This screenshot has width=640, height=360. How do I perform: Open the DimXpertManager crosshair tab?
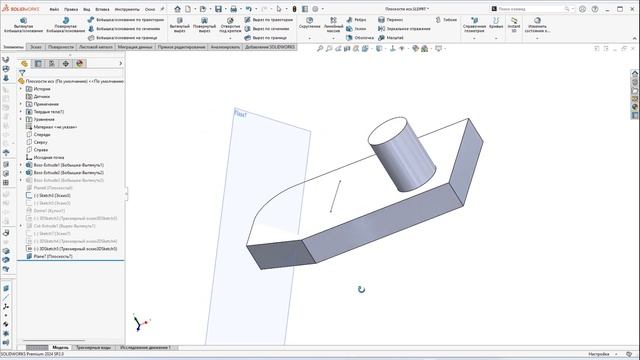[66, 63]
